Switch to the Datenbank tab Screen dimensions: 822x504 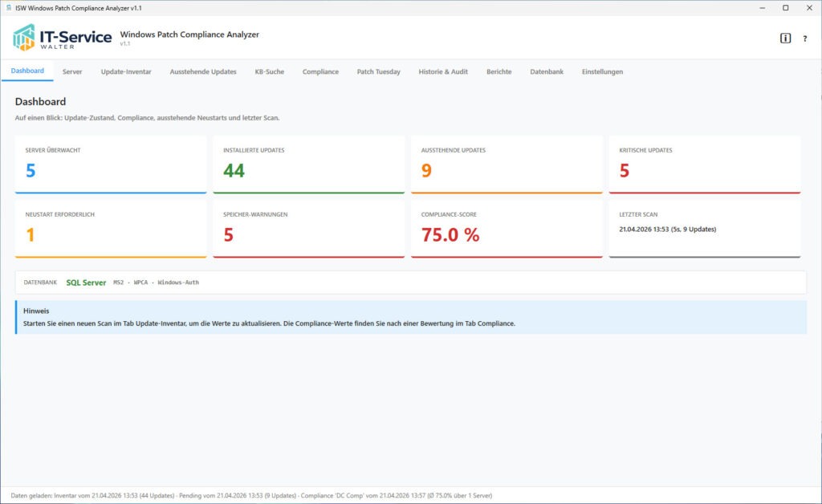[547, 71]
